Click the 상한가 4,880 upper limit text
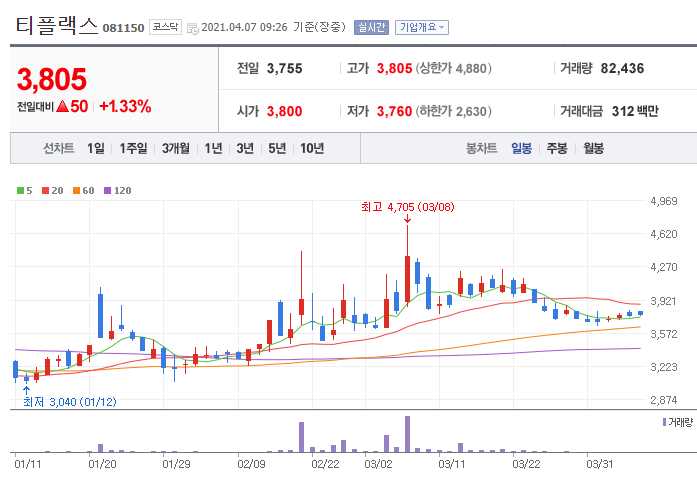The width and height of the screenshot is (697, 478). [453, 68]
